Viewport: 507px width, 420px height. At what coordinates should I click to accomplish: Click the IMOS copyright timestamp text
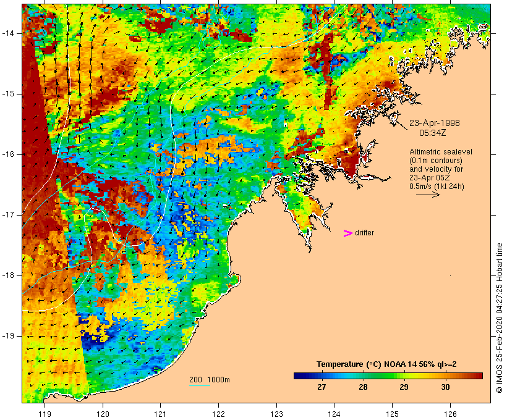coord(499,318)
